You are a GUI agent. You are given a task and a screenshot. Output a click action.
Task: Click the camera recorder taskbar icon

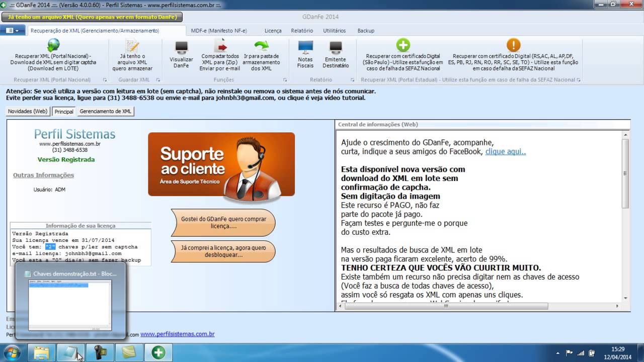point(100,352)
